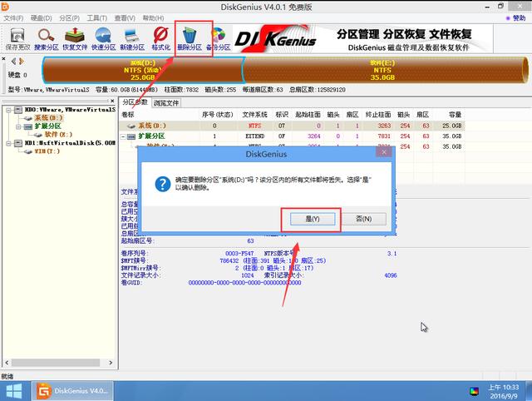The image size is (532, 401).
Task: Open the 搜索分区 search partition tool
Action: click(x=47, y=39)
